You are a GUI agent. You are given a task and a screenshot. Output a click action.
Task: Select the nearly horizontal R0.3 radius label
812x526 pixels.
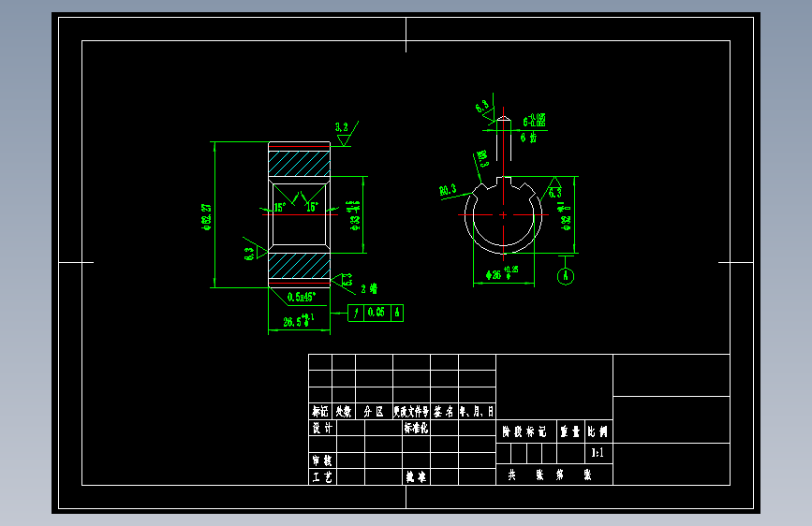click(x=448, y=190)
